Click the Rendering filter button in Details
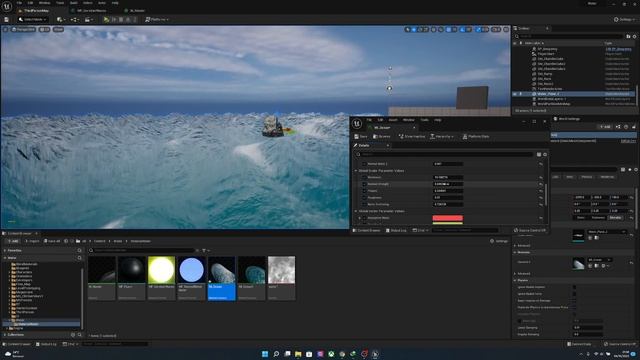This screenshot has width=640, height=360. [x=607, y=177]
